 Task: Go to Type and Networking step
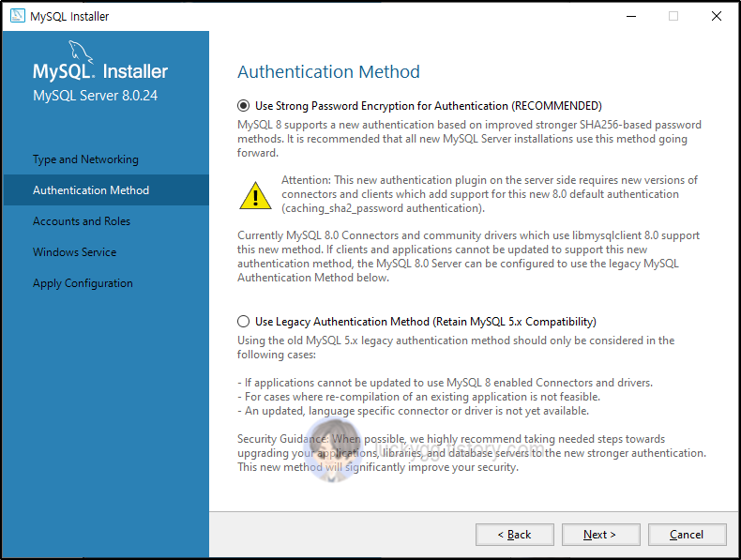[85, 159]
